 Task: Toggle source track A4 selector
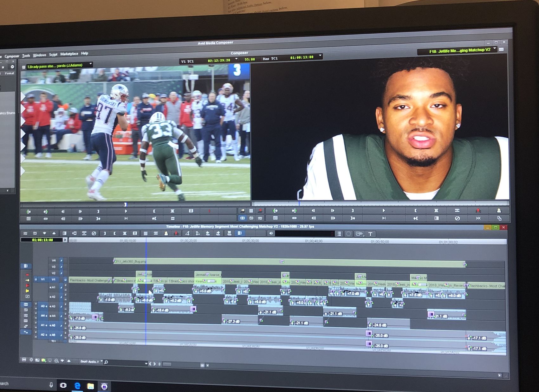click(x=43, y=316)
